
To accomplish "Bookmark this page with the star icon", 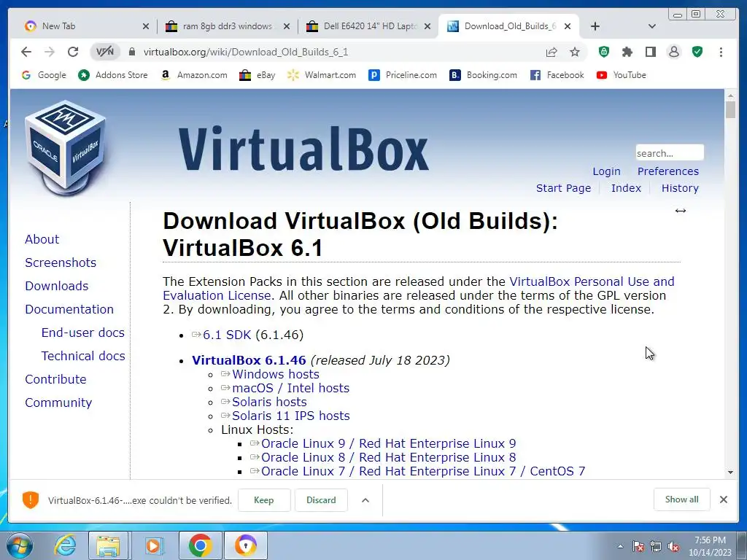I will point(575,52).
